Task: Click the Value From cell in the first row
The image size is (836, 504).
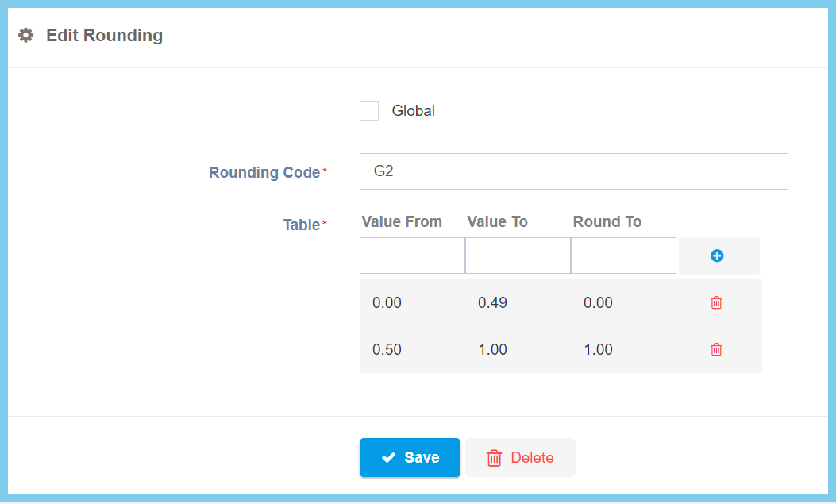Action: click(x=387, y=302)
